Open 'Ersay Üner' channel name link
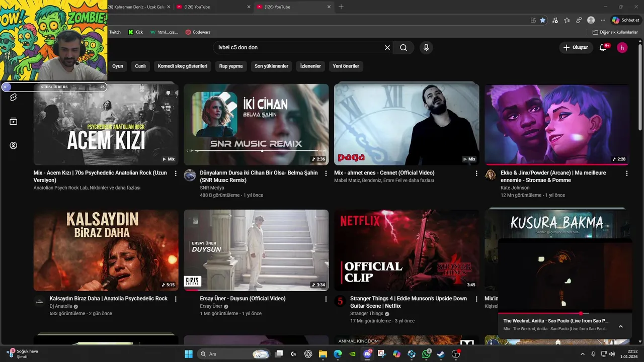The height and width of the screenshot is (362, 644). [211, 306]
